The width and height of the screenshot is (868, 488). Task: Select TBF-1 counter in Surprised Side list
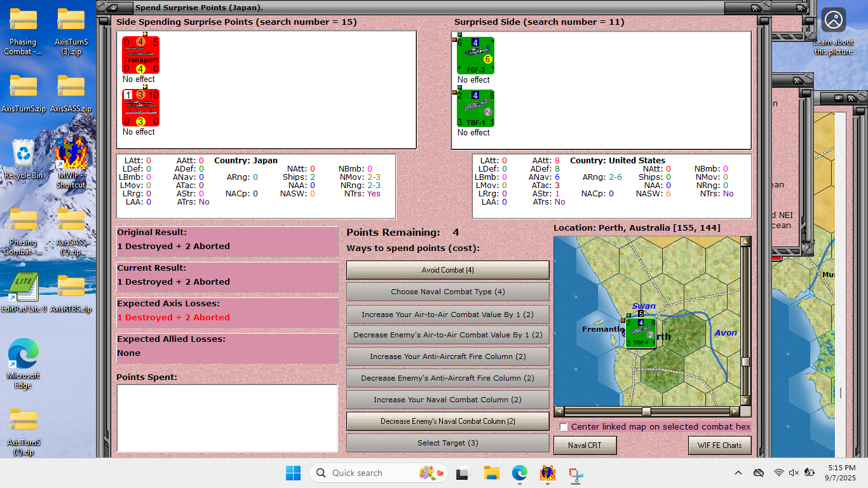tap(475, 109)
